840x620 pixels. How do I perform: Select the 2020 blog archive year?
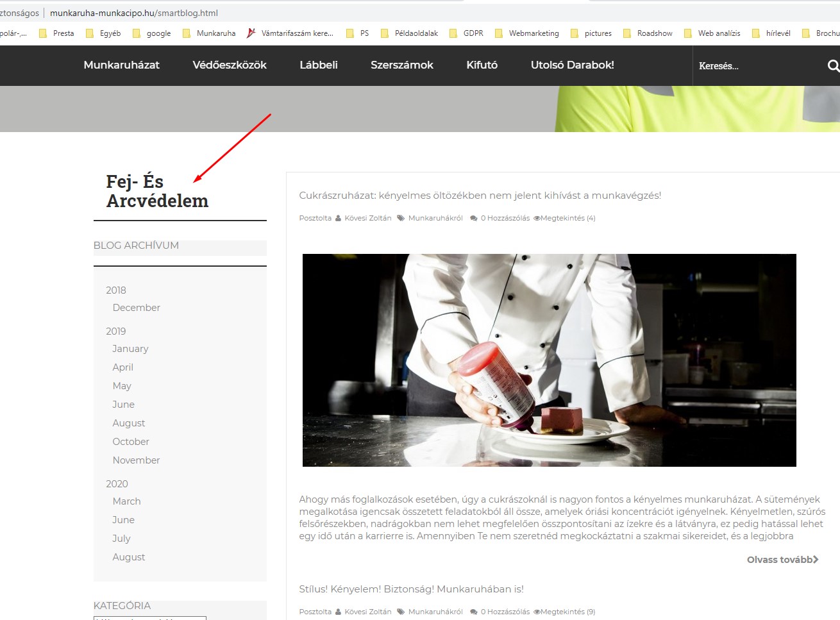116,483
